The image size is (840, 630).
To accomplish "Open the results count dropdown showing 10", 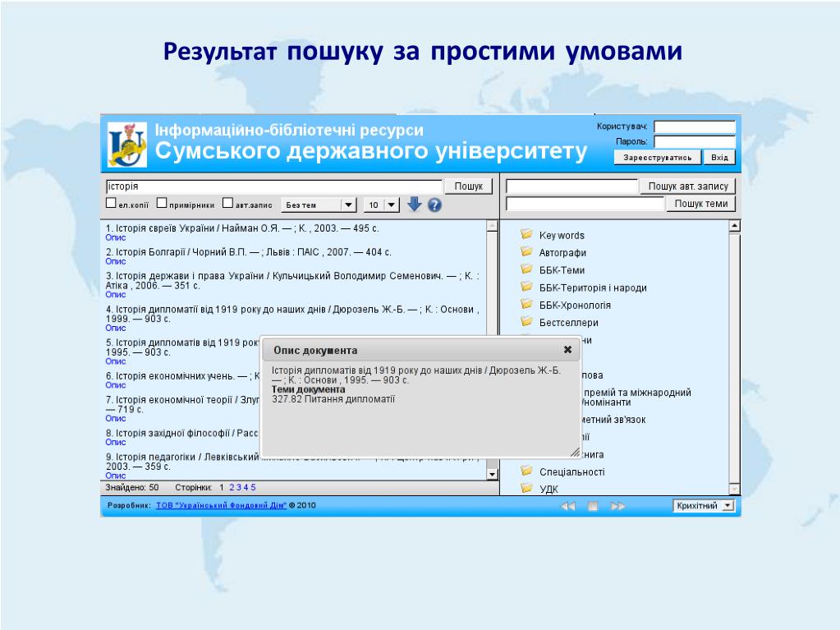I will point(382,205).
